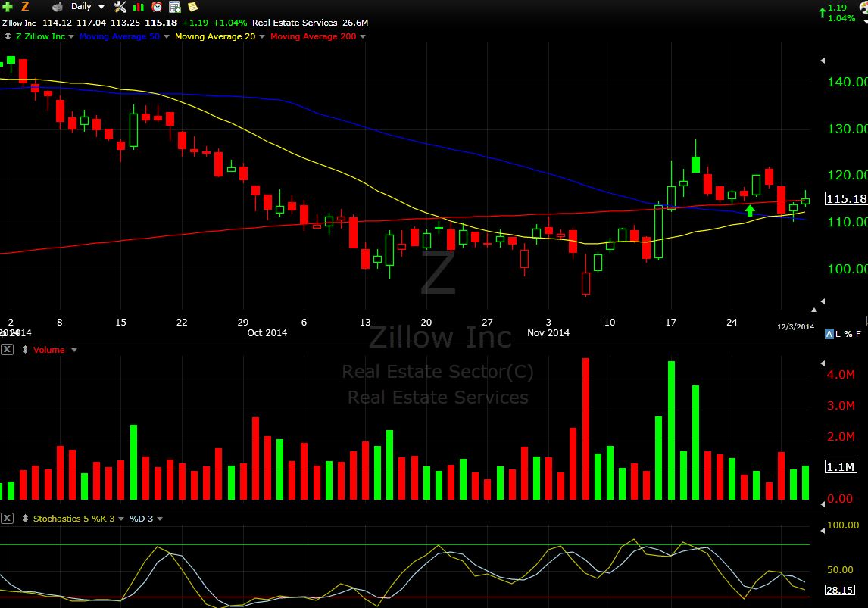Close the Stochastics pane with X
The height and width of the screenshot is (608, 868).
point(7,518)
